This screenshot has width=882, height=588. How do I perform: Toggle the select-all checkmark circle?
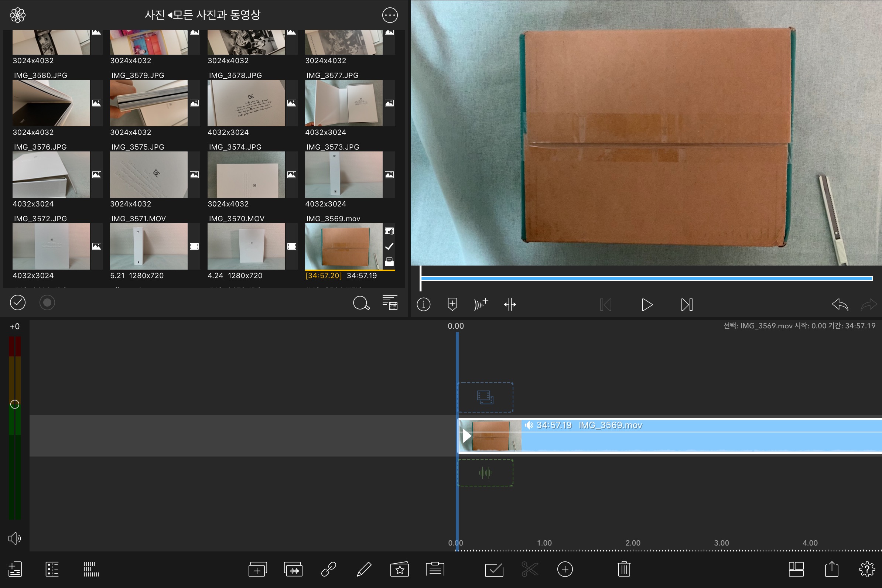[x=18, y=302]
